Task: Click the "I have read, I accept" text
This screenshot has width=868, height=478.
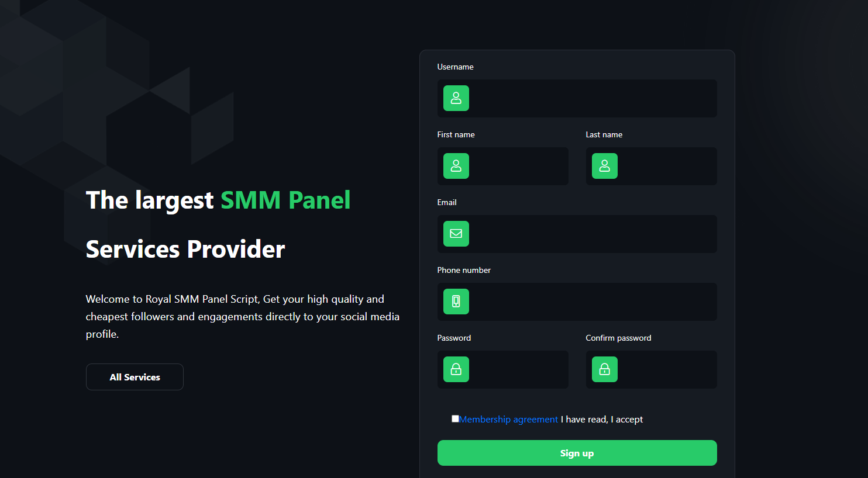Action: point(602,420)
